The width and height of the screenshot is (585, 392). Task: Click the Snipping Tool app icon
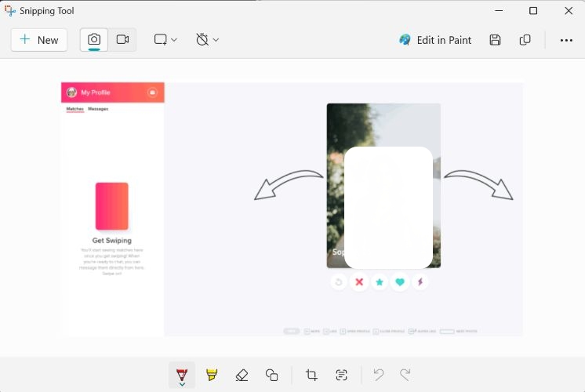[x=10, y=11]
